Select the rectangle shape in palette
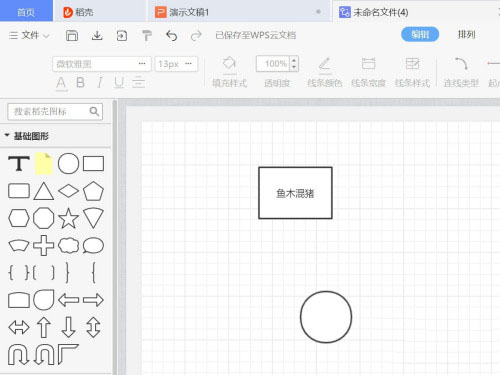Image resolution: width=500 pixels, height=375 pixels. click(93, 164)
